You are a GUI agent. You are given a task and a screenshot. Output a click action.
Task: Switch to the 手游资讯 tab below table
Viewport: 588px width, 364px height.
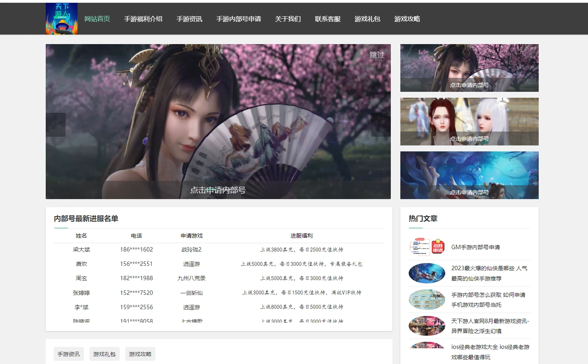[69, 354]
